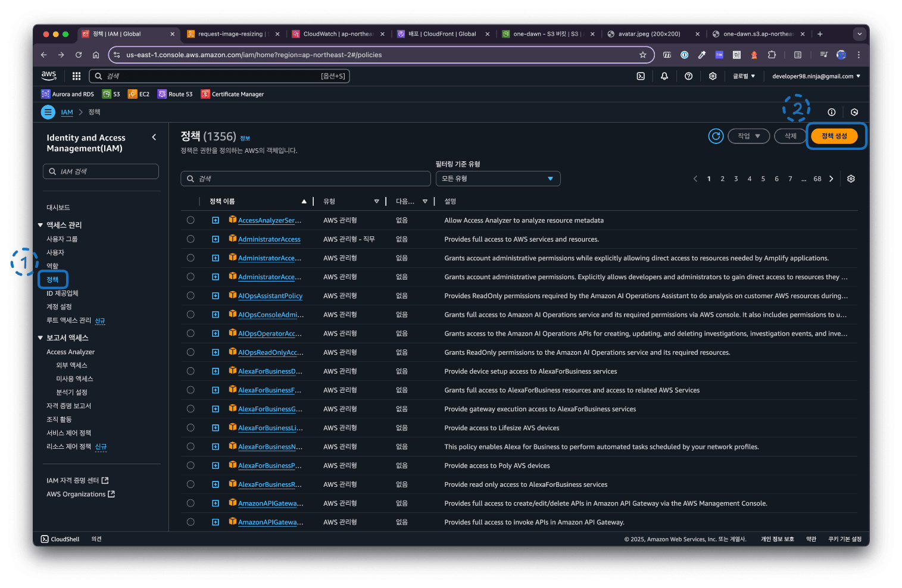Switch to the CloudFront Global browser tab
This screenshot has width=902, height=588.
442,34
